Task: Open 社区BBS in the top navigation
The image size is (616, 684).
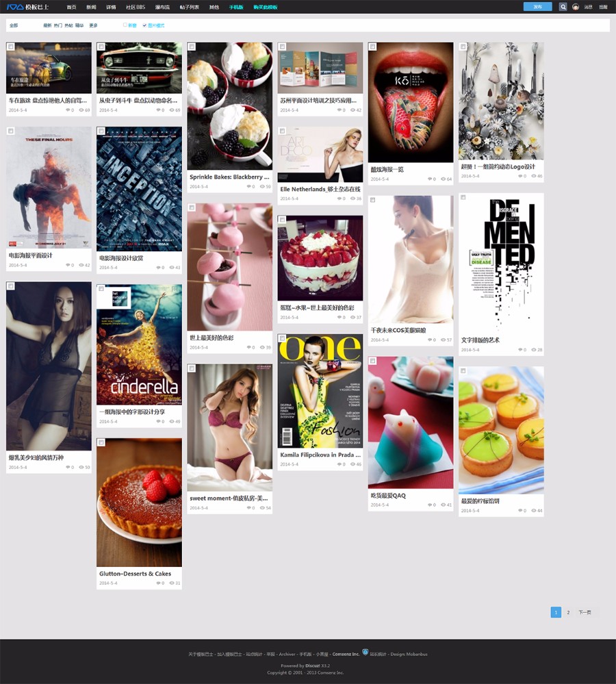Action: 136,7
